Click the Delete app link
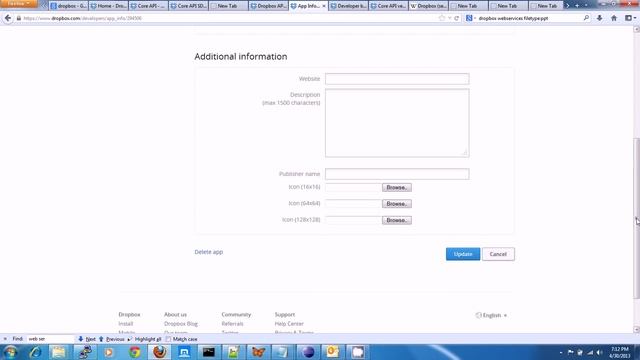Image resolution: width=640 pixels, height=360 pixels. [x=209, y=252]
